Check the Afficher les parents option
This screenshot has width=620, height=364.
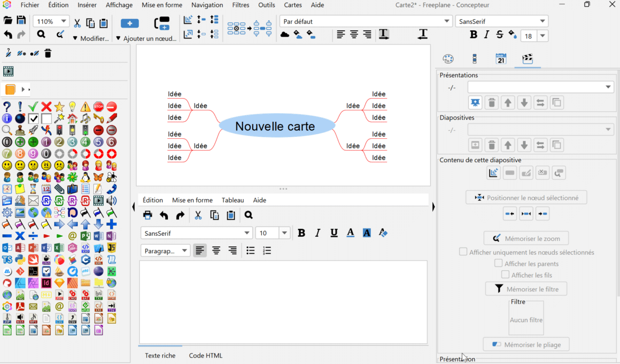pos(499,263)
